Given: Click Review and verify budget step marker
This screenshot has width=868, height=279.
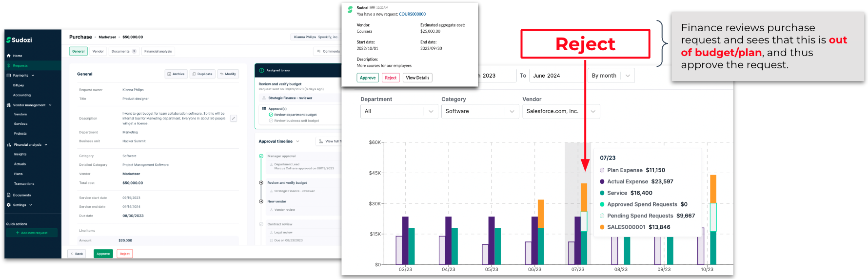Looking at the screenshot, I should (x=261, y=182).
